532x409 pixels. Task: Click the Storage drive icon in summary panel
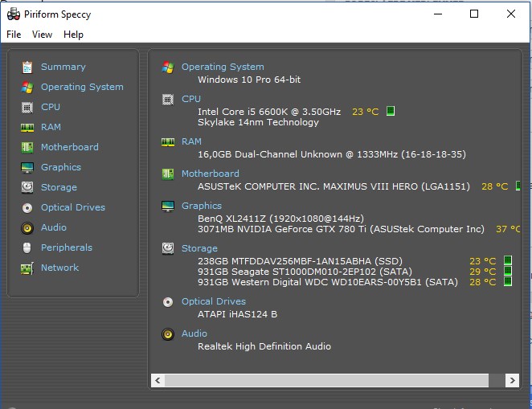click(x=168, y=248)
